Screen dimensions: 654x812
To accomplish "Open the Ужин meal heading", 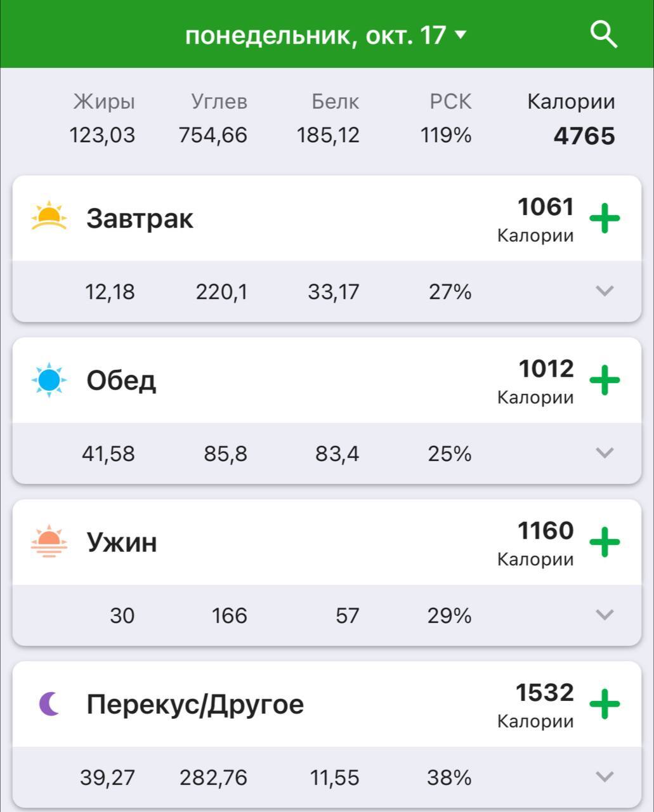I will pos(122,542).
